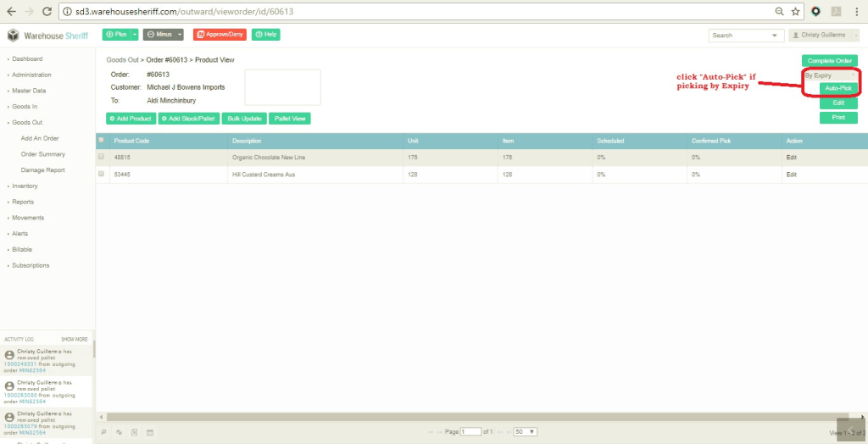
Task: Tick the checkbox for product 48815
Action: click(102, 157)
